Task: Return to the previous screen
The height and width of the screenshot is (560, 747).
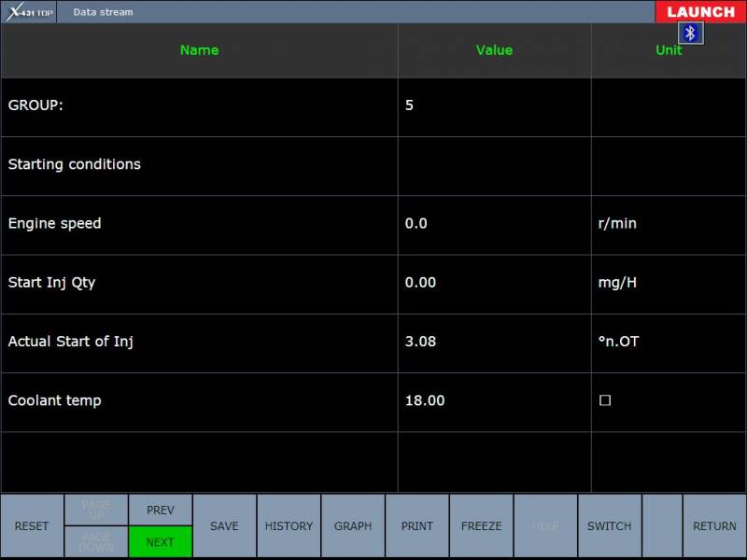Action: [714, 526]
